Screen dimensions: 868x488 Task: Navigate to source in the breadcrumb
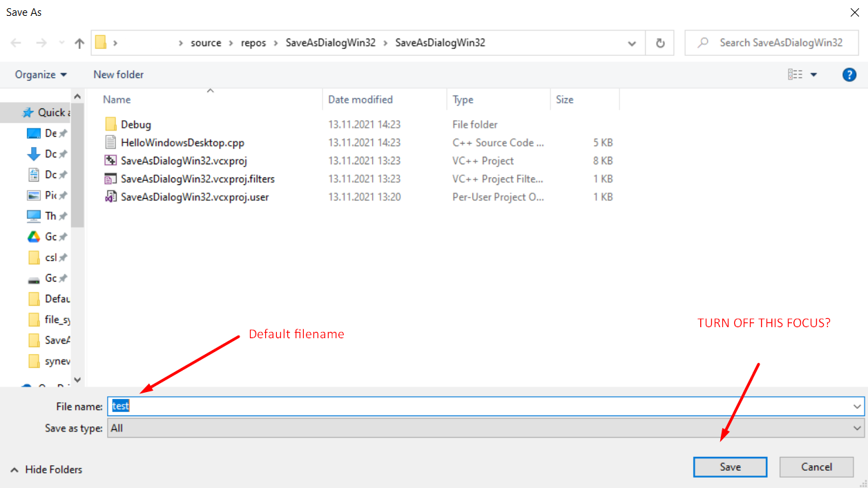pos(206,43)
